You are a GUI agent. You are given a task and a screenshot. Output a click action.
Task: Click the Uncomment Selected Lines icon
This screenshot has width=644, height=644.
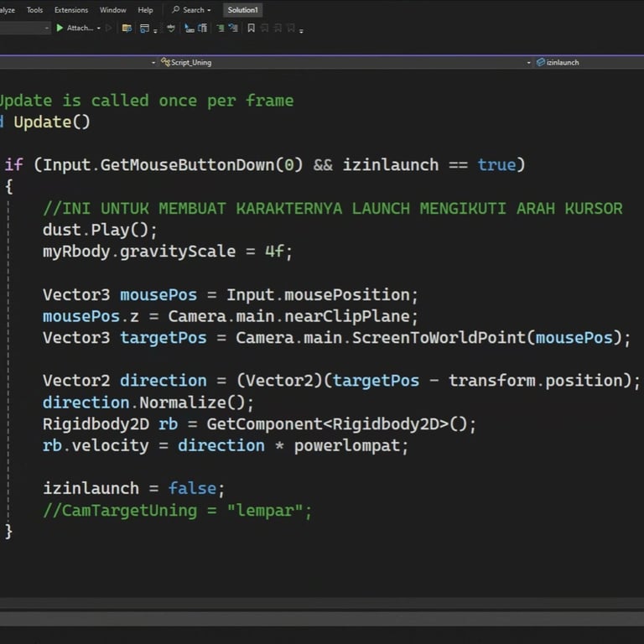pyautogui.click(x=233, y=28)
